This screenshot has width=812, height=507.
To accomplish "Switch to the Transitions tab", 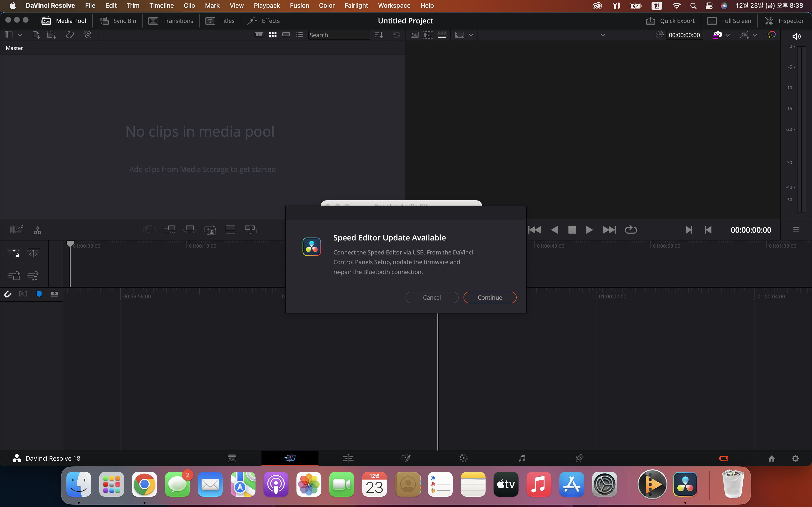I will click(171, 21).
